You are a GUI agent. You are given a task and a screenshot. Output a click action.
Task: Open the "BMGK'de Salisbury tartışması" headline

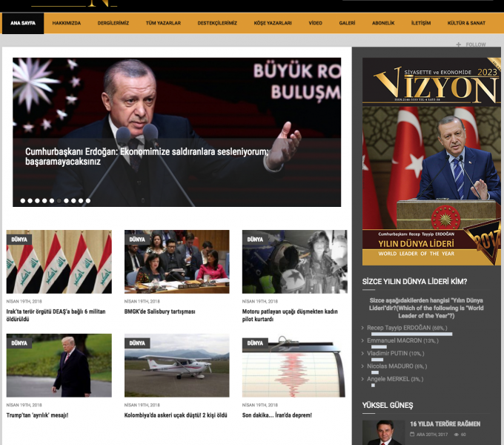point(159,311)
